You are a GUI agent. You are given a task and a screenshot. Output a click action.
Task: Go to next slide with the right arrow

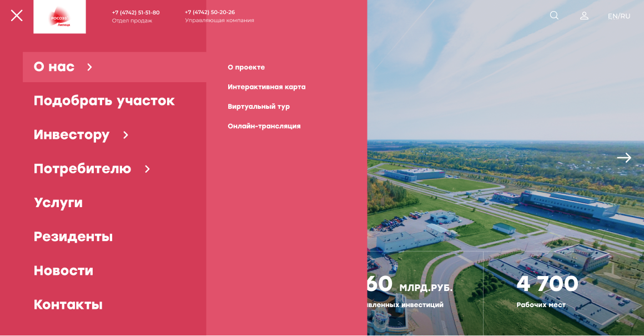tap(624, 158)
